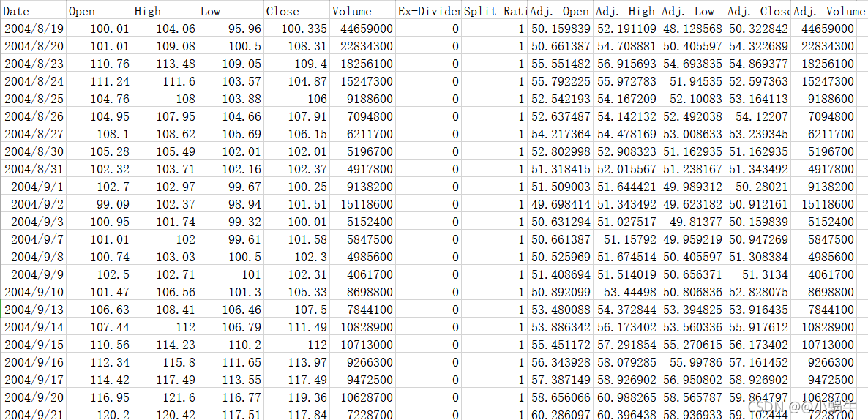The image size is (868, 420).
Task: Click Close value 100.335
Action: tap(296, 29)
